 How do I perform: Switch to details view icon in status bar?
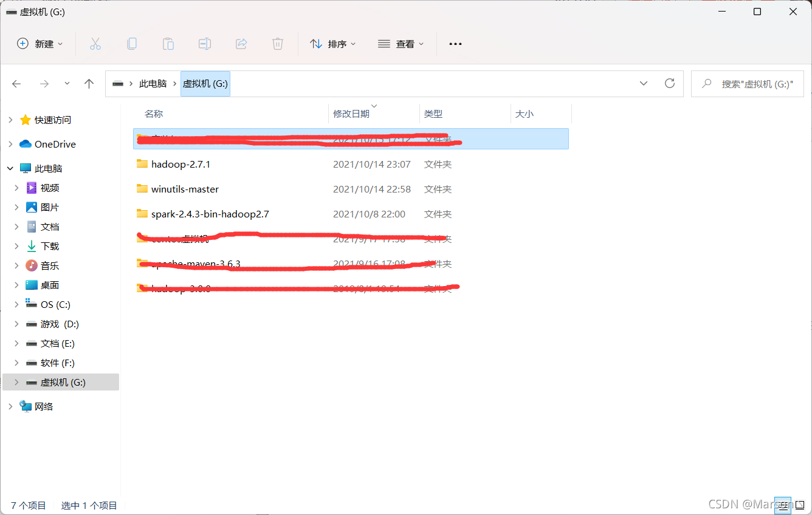[x=783, y=505]
